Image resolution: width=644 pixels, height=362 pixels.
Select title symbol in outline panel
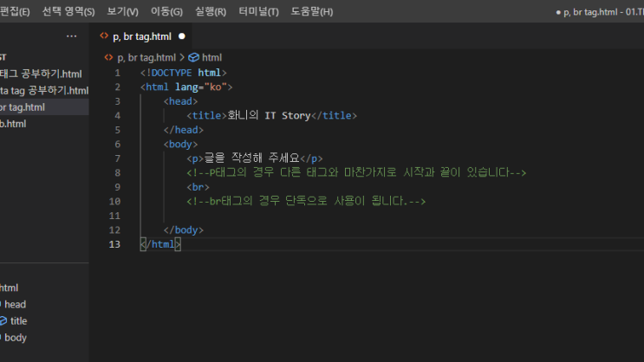pyautogui.click(x=18, y=321)
